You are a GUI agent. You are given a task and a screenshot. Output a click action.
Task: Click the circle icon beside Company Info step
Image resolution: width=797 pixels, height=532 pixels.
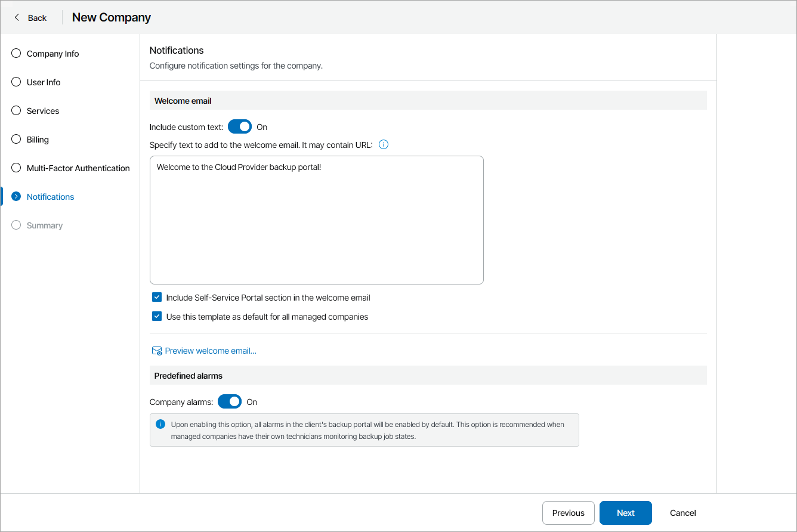(x=16, y=53)
